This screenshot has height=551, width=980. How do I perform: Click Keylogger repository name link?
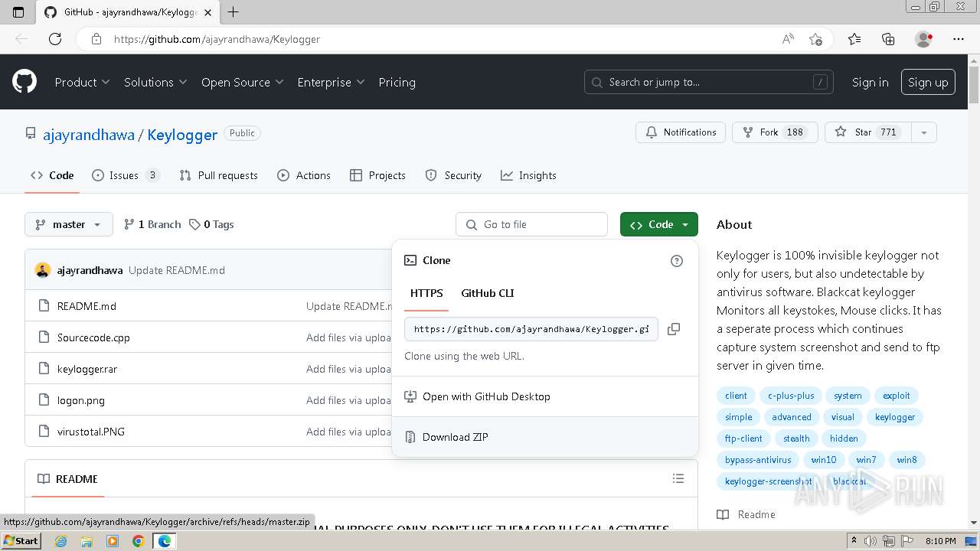pyautogui.click(x=182, y=135)
